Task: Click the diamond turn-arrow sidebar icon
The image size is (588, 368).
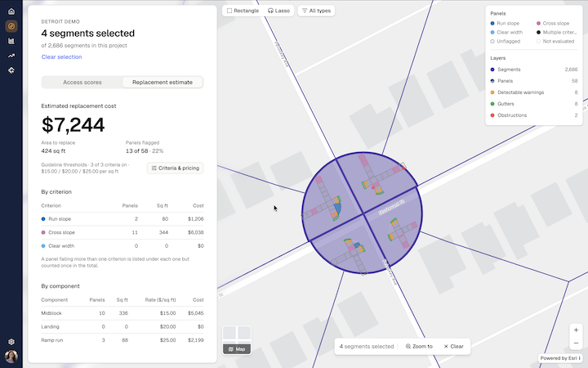Action: pyautogui.click(x=11, y=70)
